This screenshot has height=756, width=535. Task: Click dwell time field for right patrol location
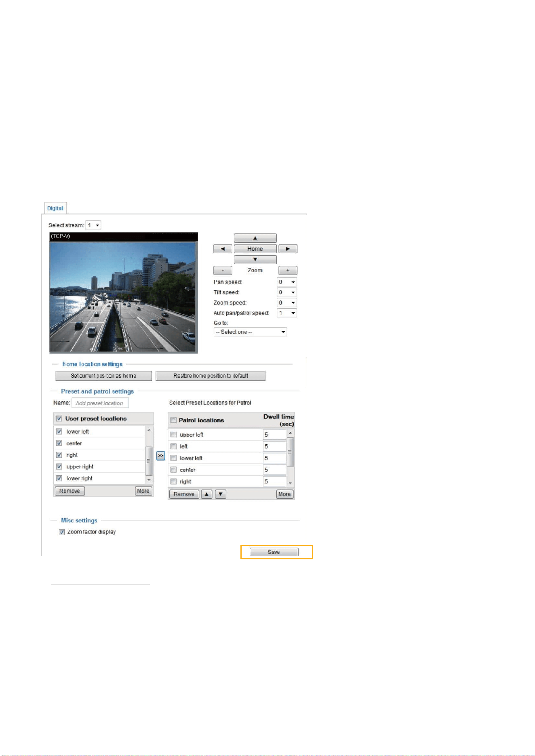click(x=275, y=481)
